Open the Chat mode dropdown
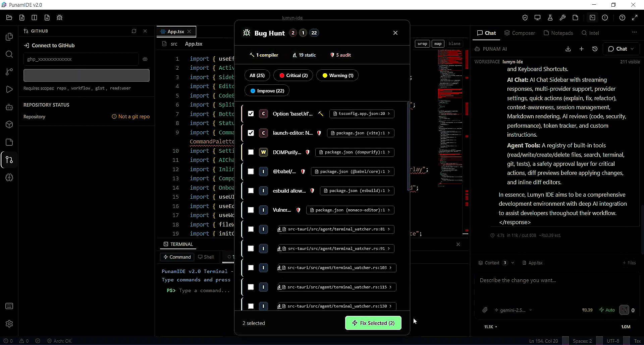644x345 pixels. coord(621,49)
